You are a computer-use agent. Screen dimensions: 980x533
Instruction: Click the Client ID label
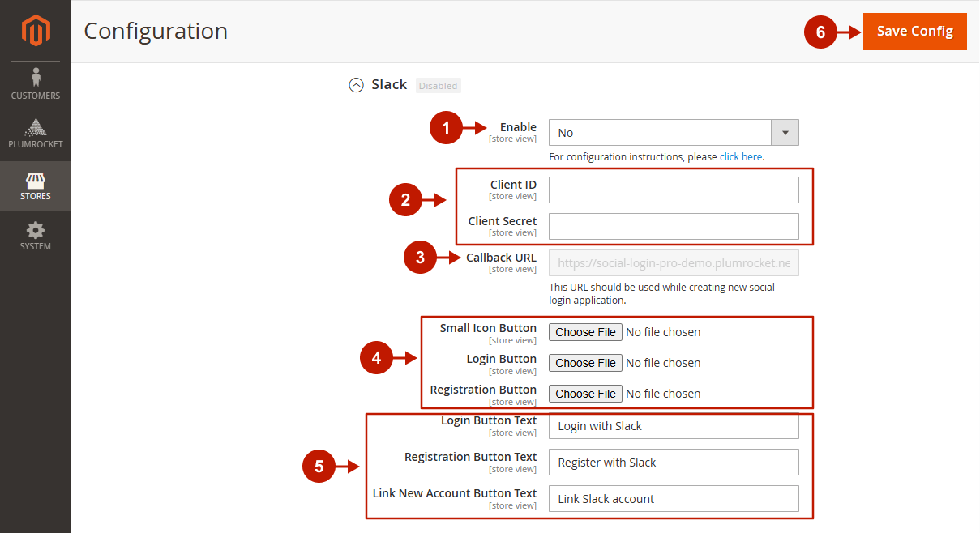[x=513, y=185]
